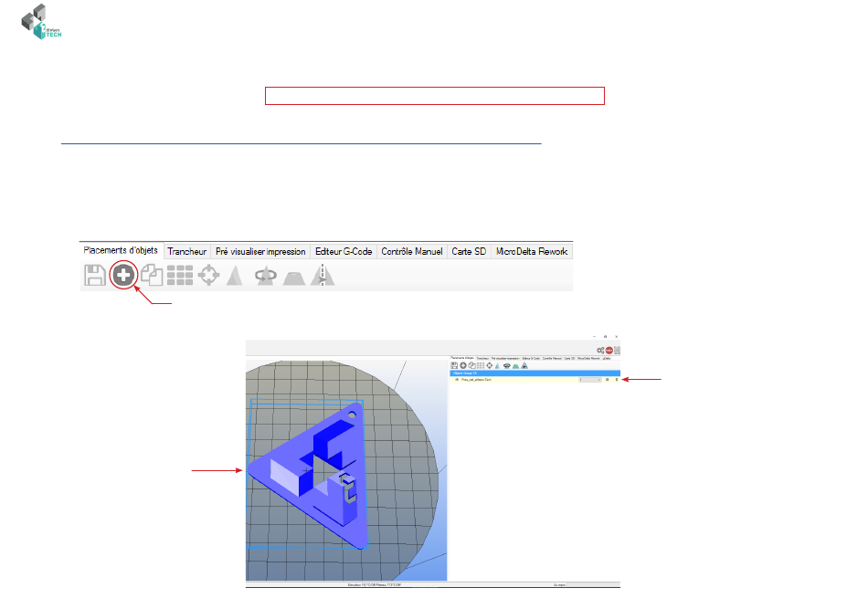Select the enlarged MicroDelta Rework tab
868x609 pixels.
[x=532, y=251]
